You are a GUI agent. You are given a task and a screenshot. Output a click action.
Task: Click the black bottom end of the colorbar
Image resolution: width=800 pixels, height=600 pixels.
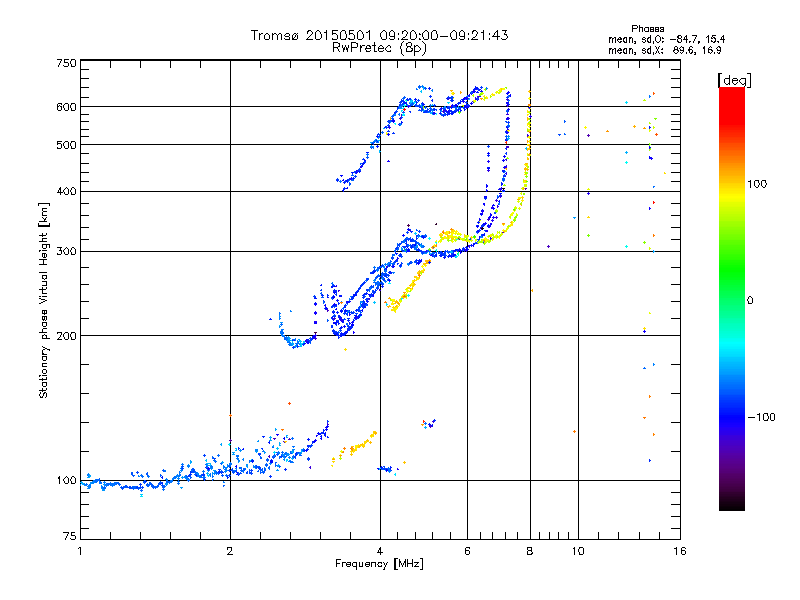click(x=732, y=503)
